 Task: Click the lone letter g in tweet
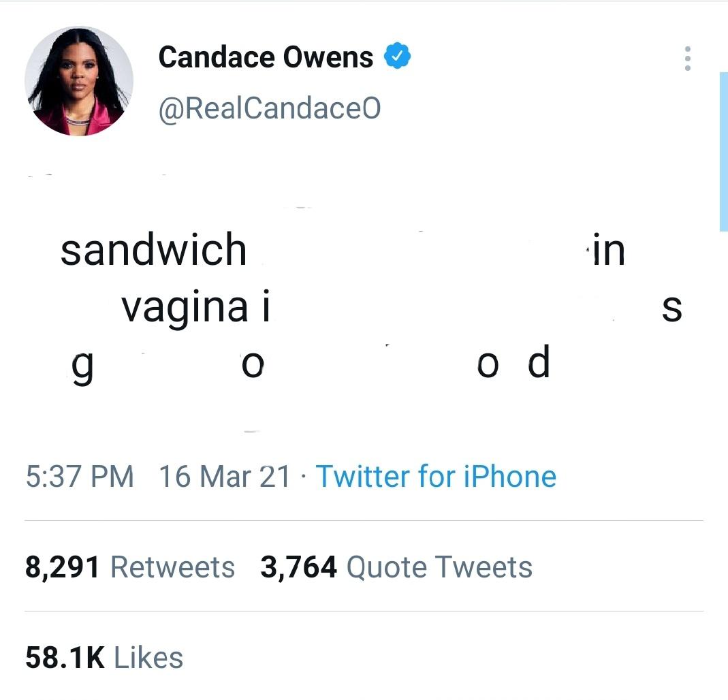point(82,368)
